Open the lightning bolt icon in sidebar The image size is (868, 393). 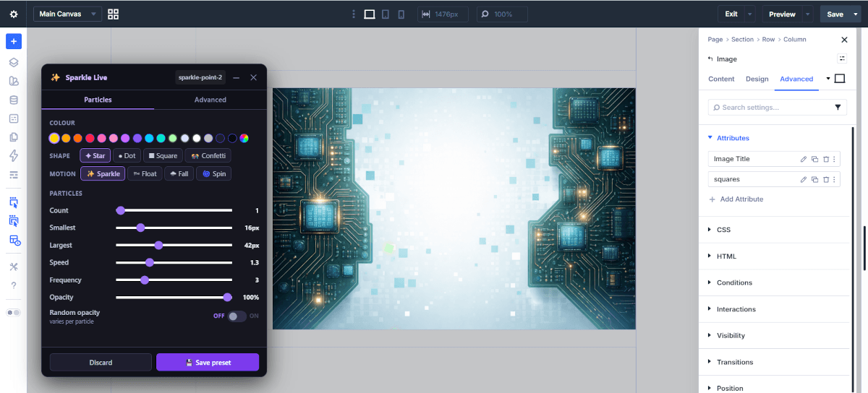(14, 155)
